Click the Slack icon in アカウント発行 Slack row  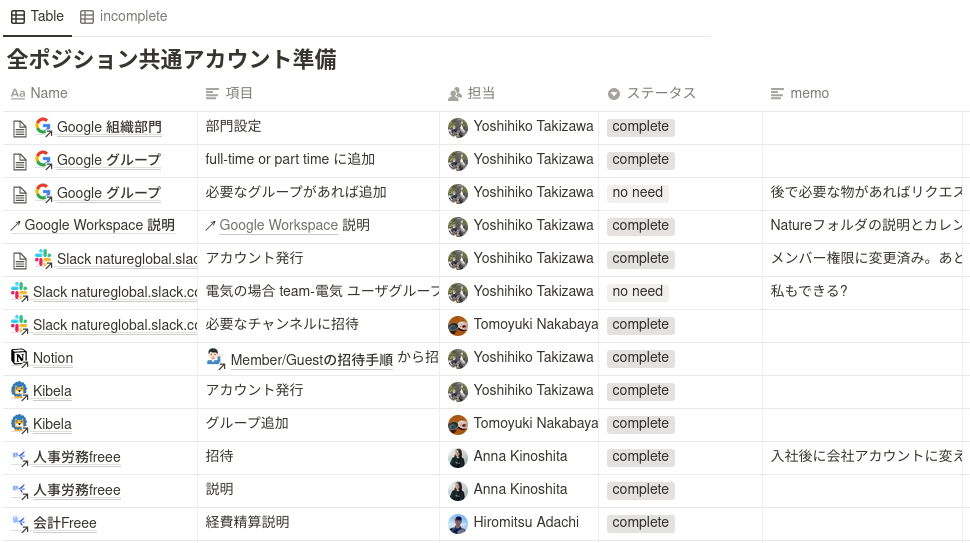coord(43,259)
